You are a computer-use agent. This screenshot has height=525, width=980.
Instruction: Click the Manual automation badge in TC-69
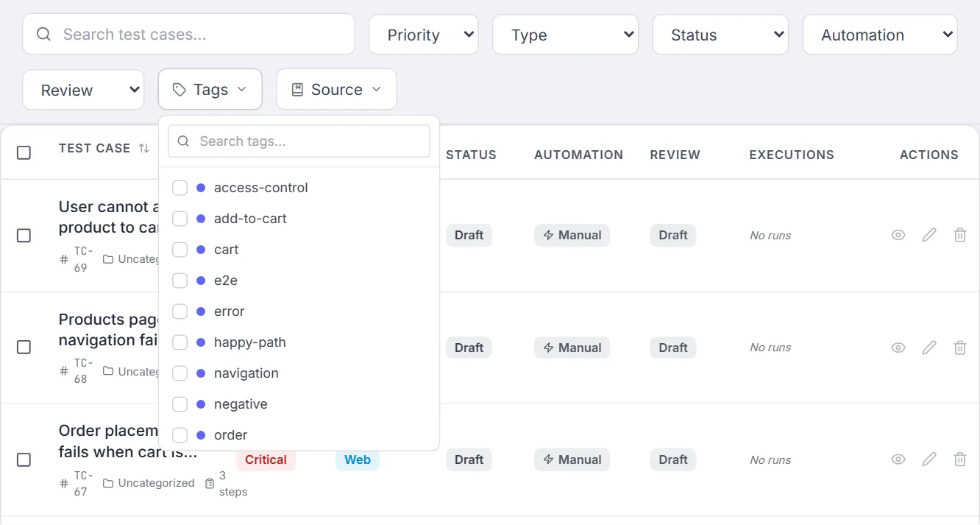(572, 235)
